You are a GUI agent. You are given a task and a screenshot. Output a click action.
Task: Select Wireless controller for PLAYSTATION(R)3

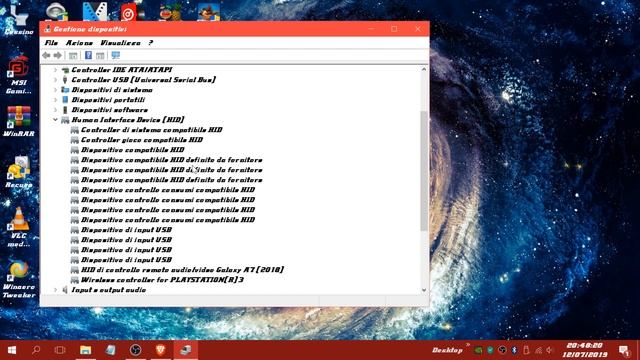(x=162, y=280)
